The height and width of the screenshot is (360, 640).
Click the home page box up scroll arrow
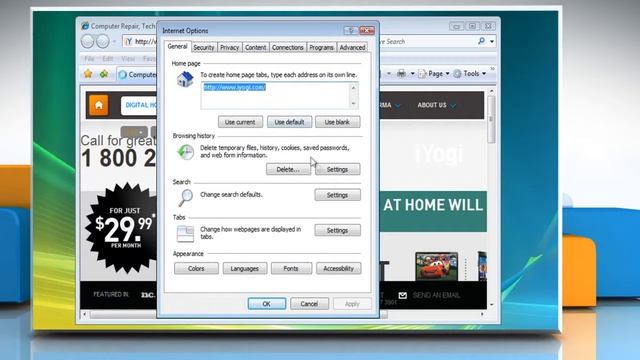coord(353,87)
